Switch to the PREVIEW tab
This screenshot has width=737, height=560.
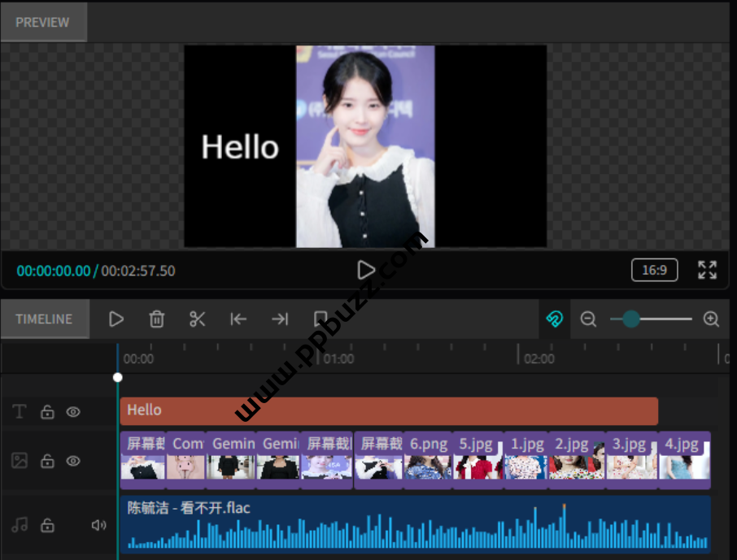tap(43, 22)
